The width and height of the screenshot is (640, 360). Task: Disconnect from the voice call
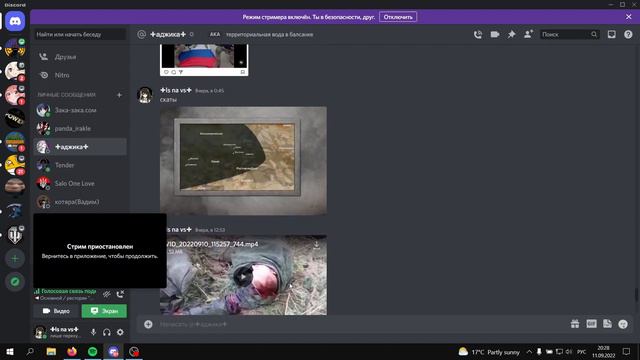tap(120, 294)
